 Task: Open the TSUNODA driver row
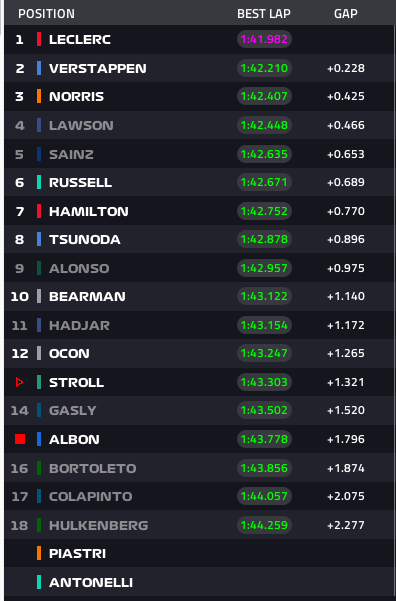click(200, 240)
